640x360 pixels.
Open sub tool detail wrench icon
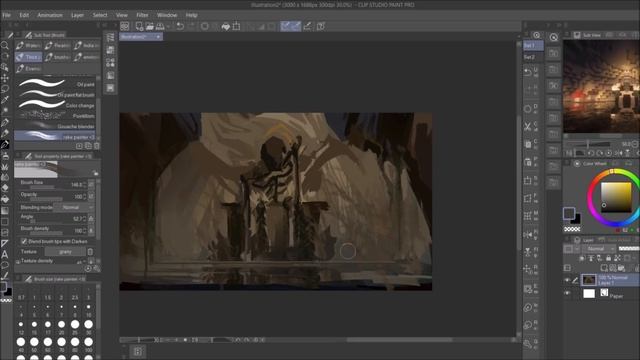coord(97,269)
